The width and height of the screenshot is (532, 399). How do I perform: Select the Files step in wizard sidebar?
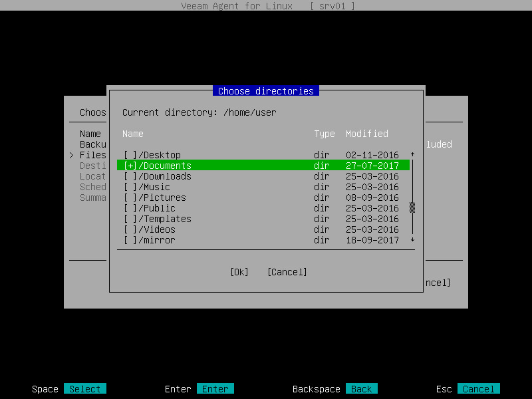(92, 154)
